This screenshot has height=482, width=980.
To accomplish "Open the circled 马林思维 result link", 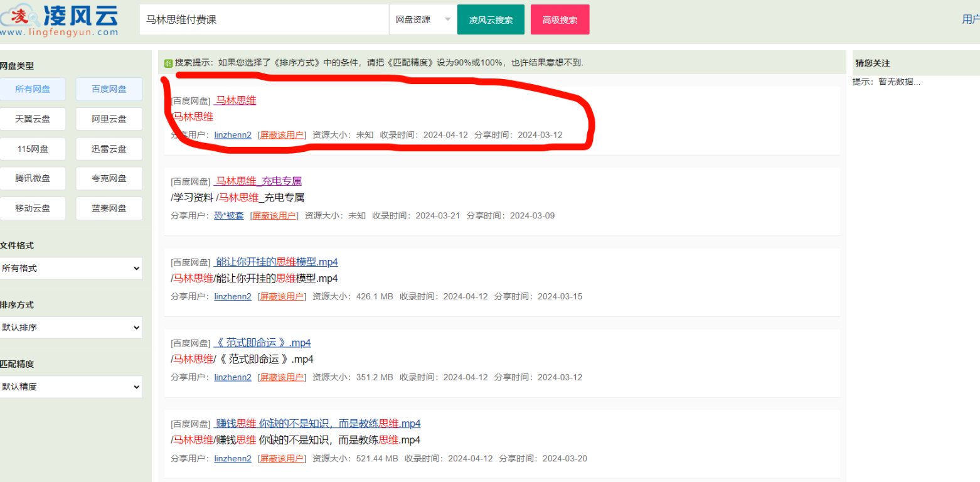I will [x=235, y=100].
